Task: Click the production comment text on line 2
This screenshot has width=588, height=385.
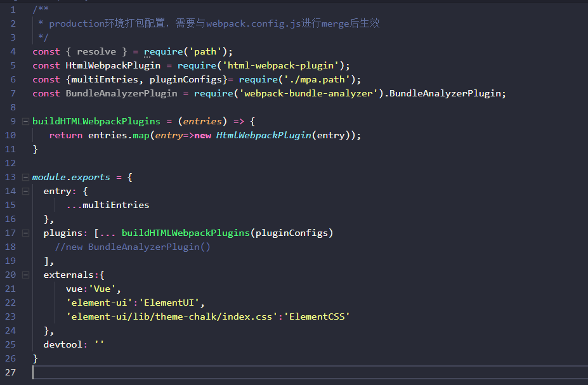Action: [x=214, y=23]
